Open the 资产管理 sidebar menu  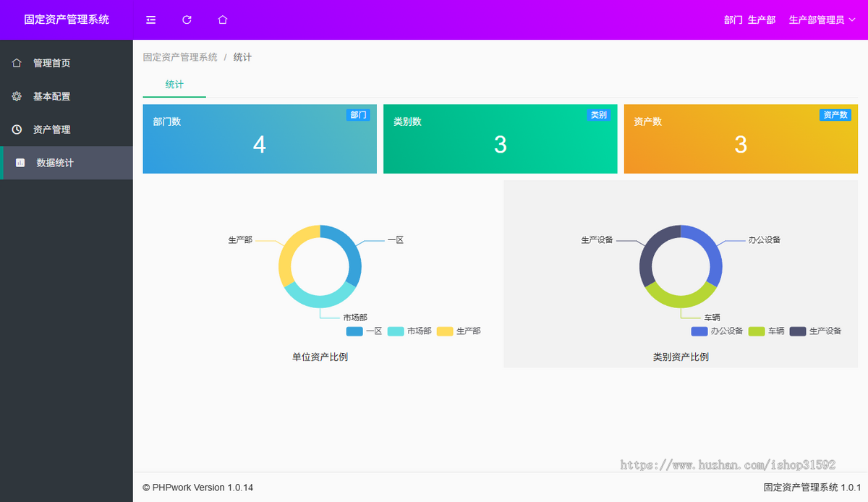pos(51,129)
